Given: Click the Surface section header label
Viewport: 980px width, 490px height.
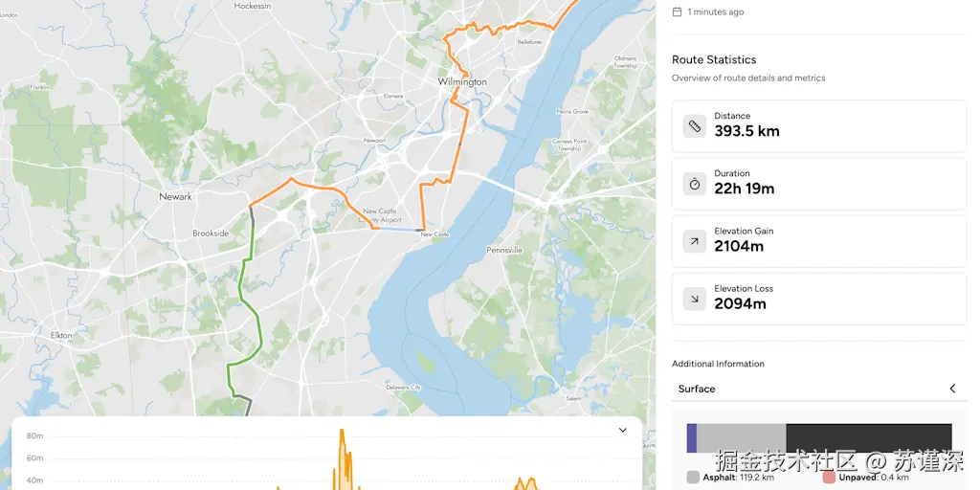Looking at the screenshot, I should pyautogui.click(x=697, y=389).
